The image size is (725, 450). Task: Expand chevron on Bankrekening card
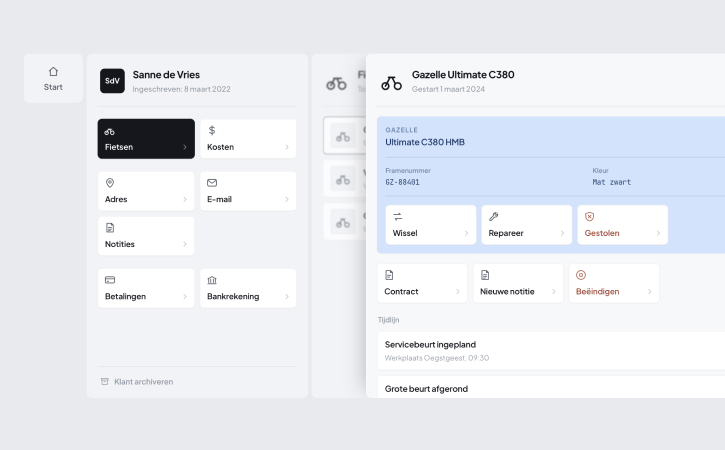point(287,296)
